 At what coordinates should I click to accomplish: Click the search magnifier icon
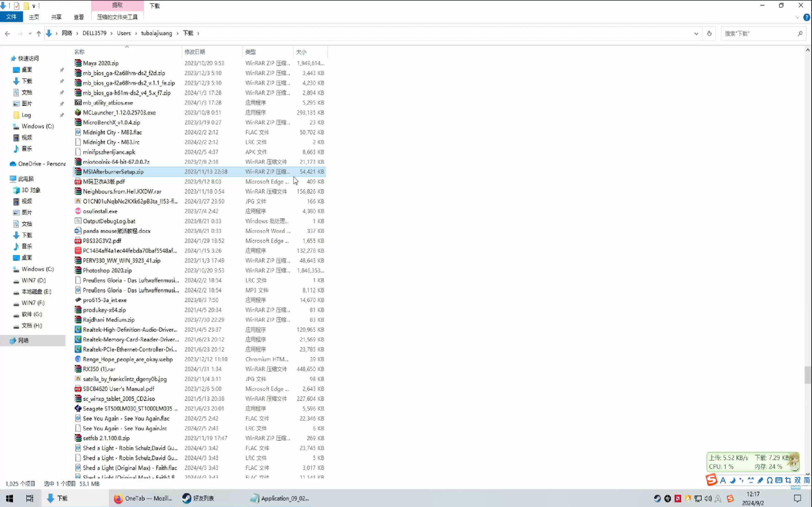click(x=800, y=34)
